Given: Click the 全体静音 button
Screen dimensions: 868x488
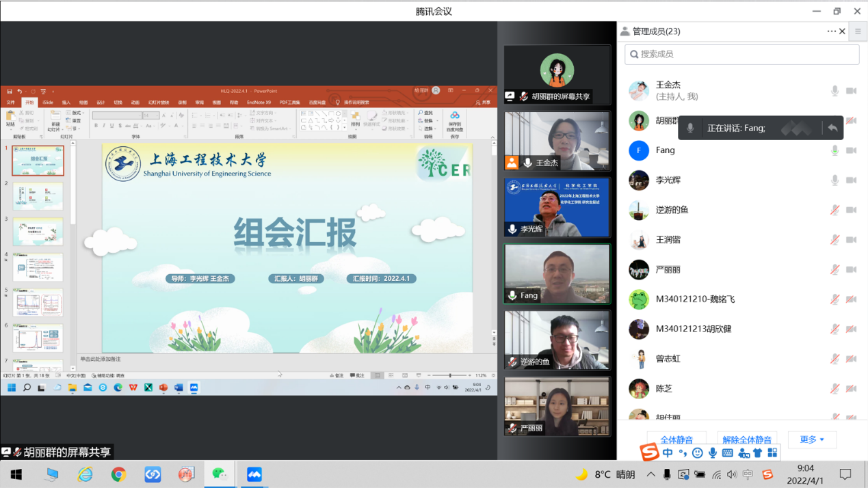Looking at the screenshot, I should (x=676, y=439).
